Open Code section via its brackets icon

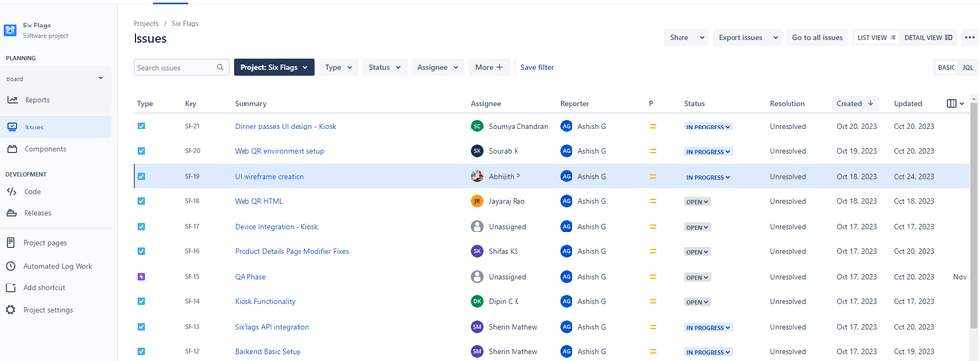[11, 191]
